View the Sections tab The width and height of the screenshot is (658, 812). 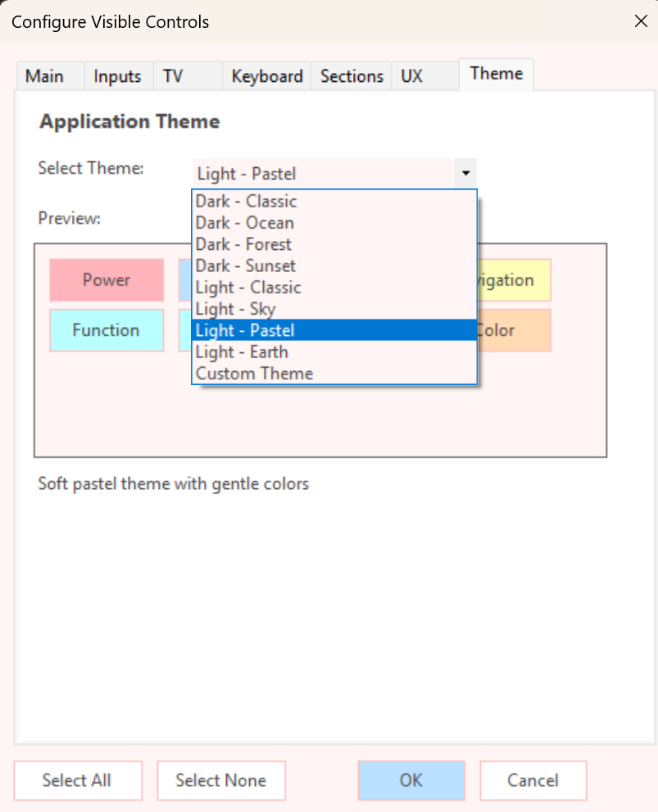pyautogui.click(x=351, y=75)
